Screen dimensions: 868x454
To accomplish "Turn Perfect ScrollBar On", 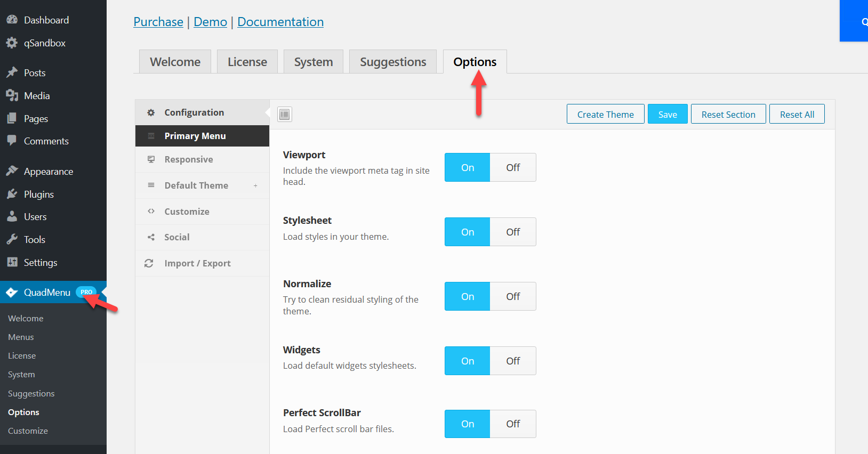I will [x=468, y=424].
